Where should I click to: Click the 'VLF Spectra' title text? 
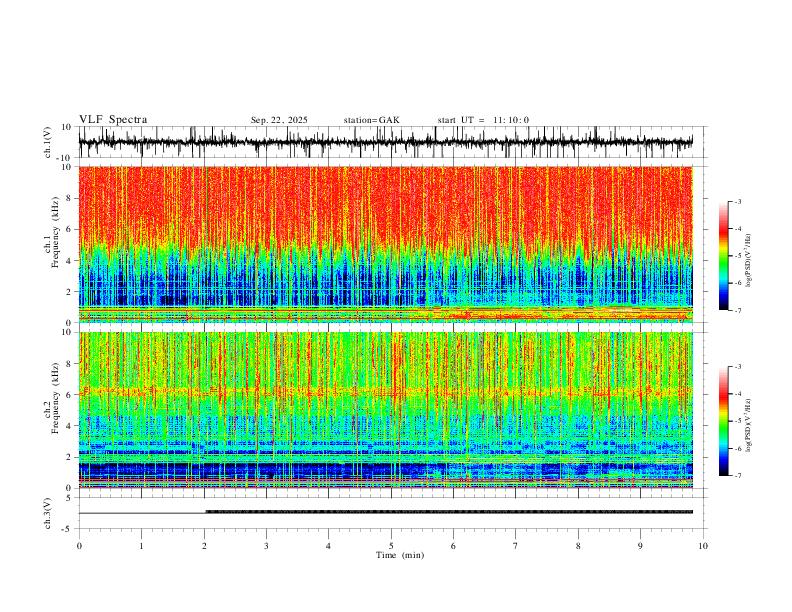point(113,120)
